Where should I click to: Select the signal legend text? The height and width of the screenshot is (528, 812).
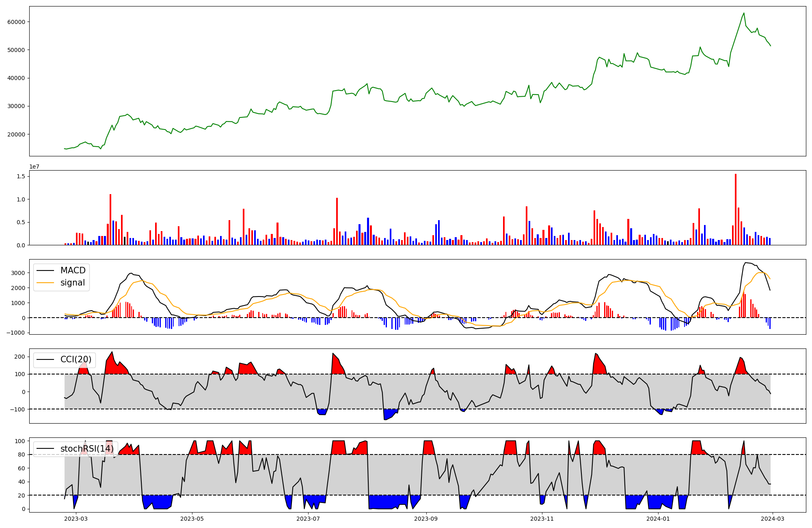(x=73, y=283)
